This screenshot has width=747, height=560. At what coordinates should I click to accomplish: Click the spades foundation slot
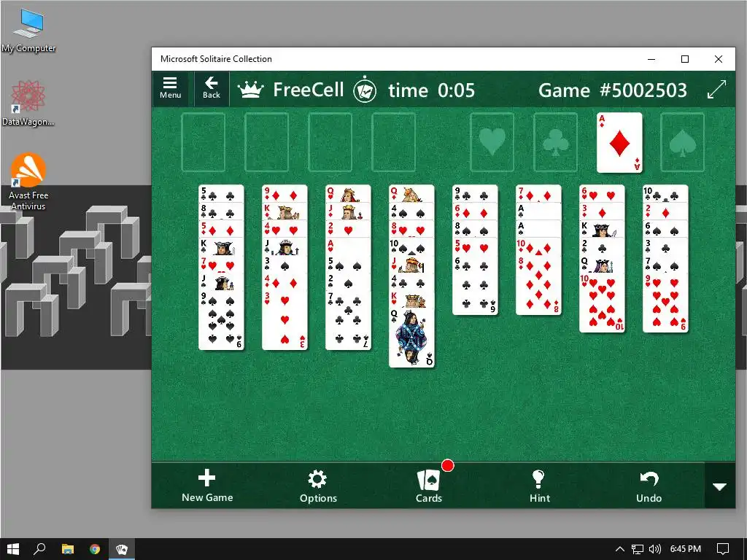tap(682, 142)
